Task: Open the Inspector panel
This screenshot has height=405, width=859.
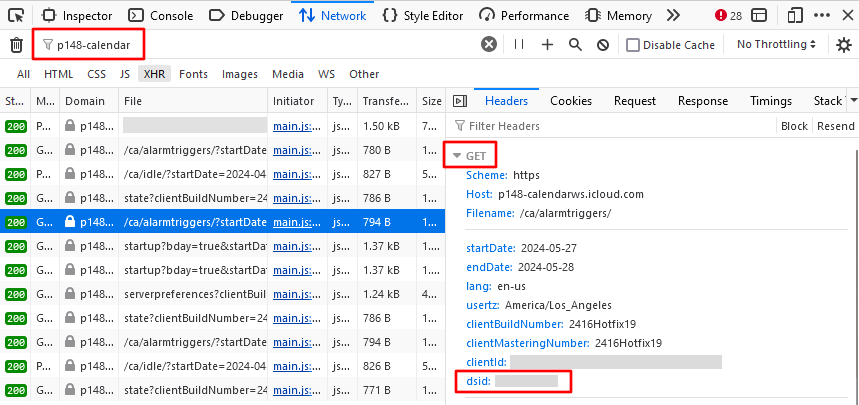Action: [77, 15]
